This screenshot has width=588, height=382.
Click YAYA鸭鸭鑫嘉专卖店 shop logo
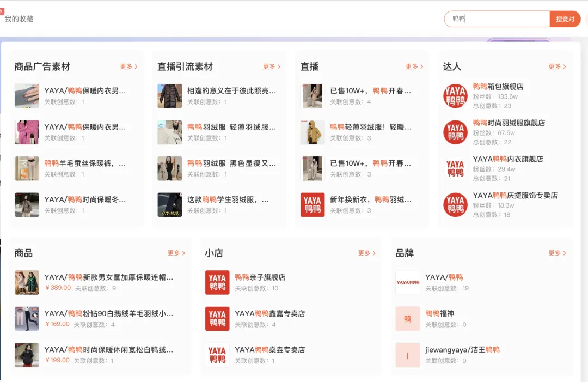(x=217, y=319)
